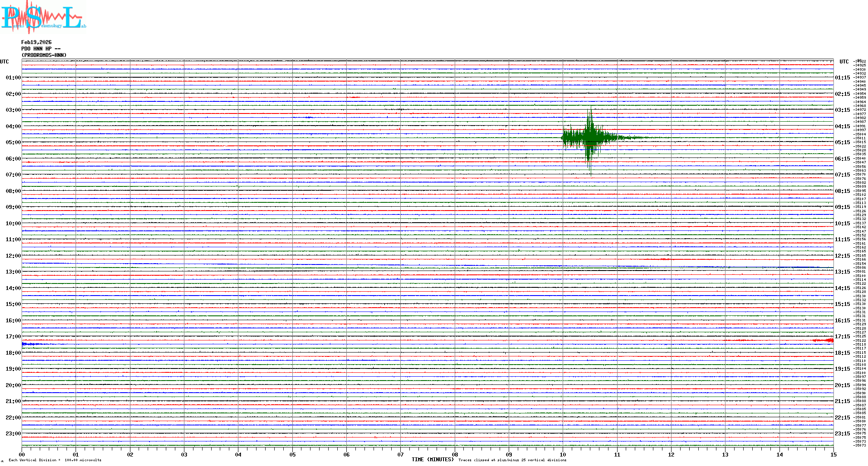This screenshot has width=868, height=466.
Task: Click the Feb19,2026 date label
Action: tap(36, 42)
